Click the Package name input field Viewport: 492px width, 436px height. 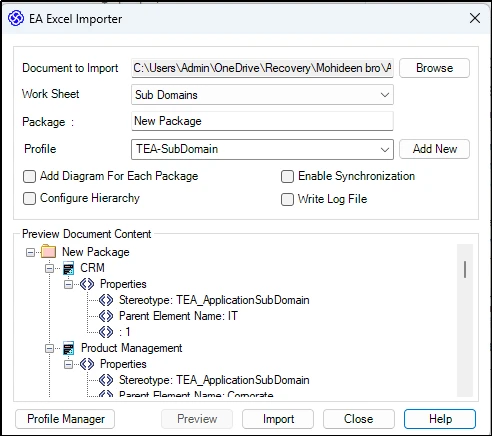tap(262, 121)
